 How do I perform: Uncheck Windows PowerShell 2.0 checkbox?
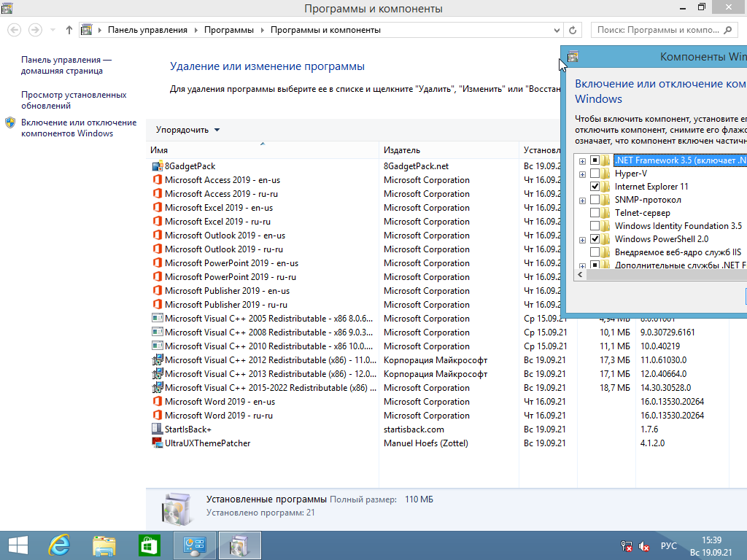coord(595,239)
